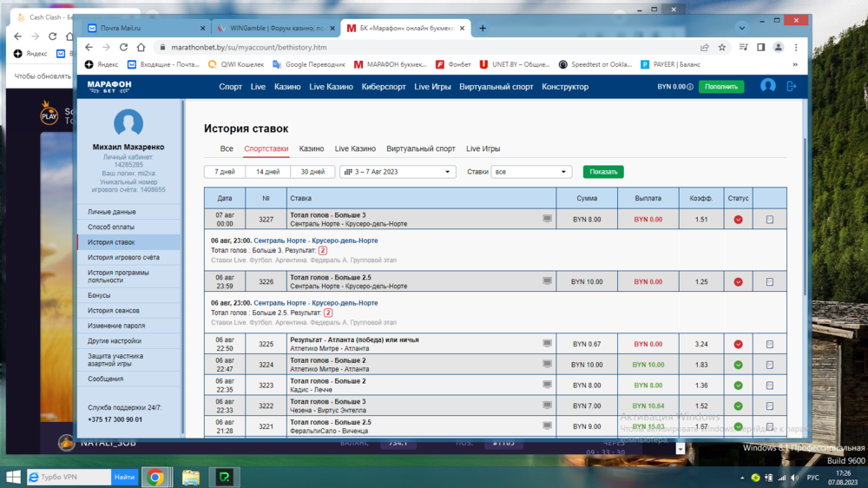Screen dimensions: 868x488
Task: Click the lost status icon for bet 3227
Action: point(738,220)
